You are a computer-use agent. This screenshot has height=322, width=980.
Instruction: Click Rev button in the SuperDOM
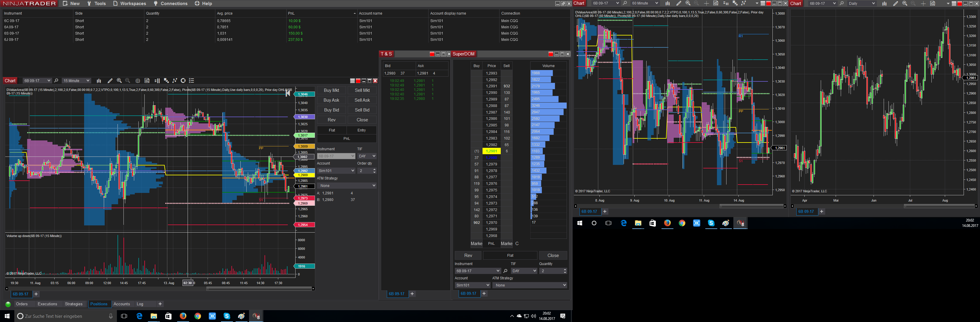(x=468, y=256)
